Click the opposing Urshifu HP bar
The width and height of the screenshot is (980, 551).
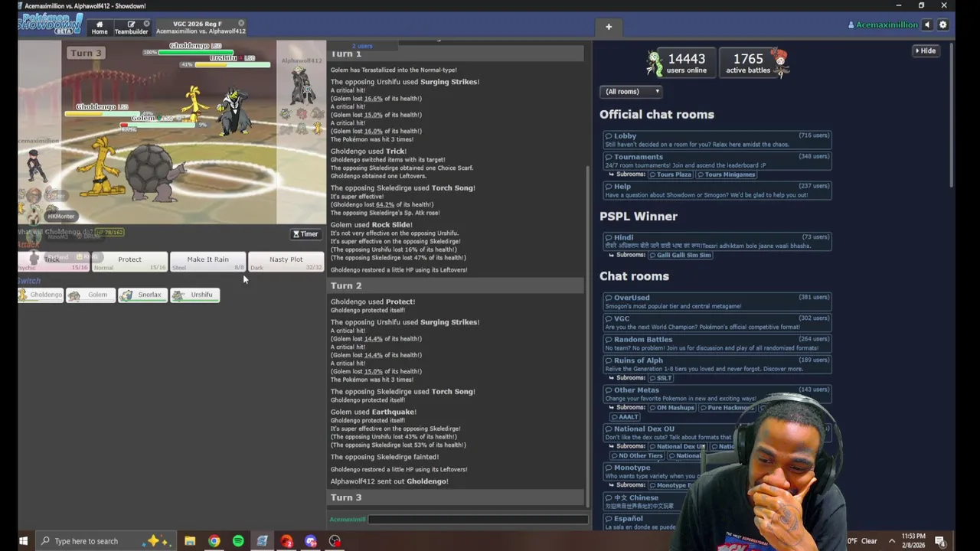tap(232, 65)
